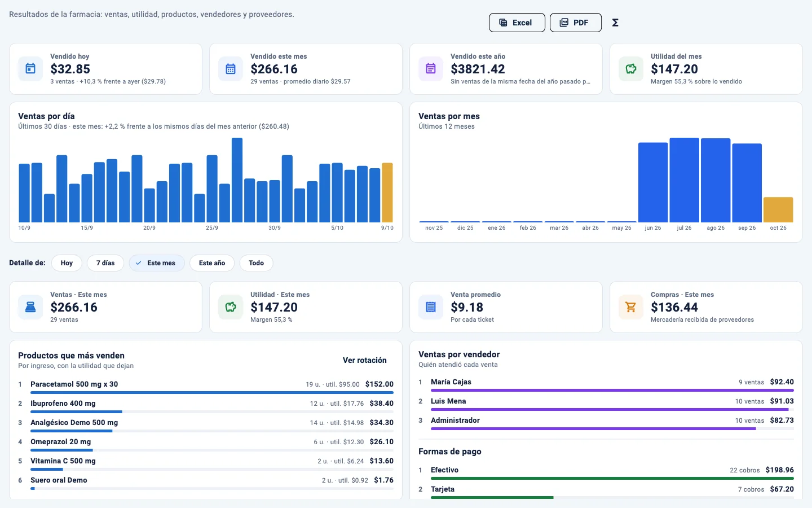Export the report as PDF

pyautogui.click(x=576, y=23)
